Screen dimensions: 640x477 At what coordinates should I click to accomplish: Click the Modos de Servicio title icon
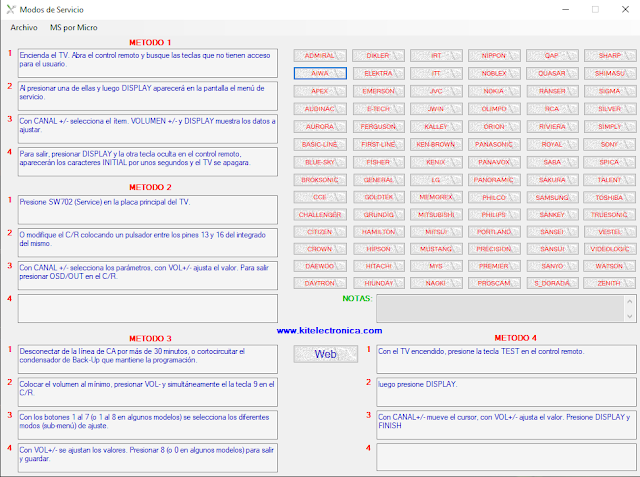[x=11, y=9]
